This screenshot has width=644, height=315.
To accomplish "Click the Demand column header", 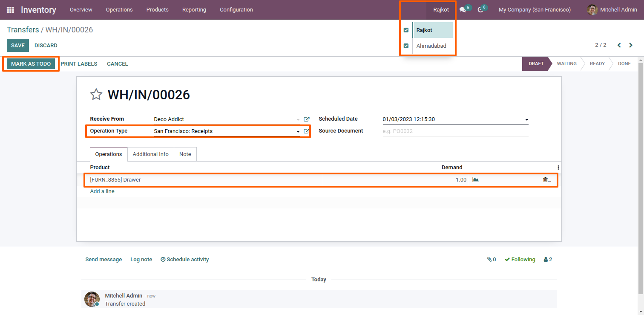I will tap(452, 168).
